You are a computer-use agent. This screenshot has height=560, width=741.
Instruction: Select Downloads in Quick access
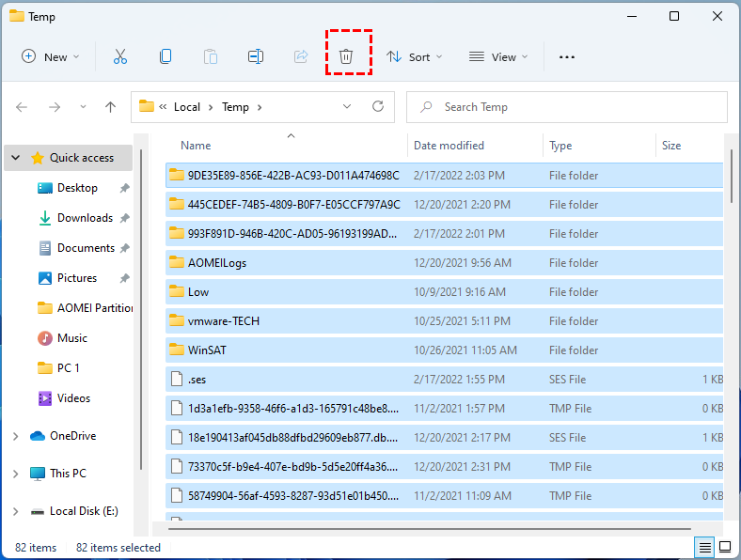click(85, 218)
